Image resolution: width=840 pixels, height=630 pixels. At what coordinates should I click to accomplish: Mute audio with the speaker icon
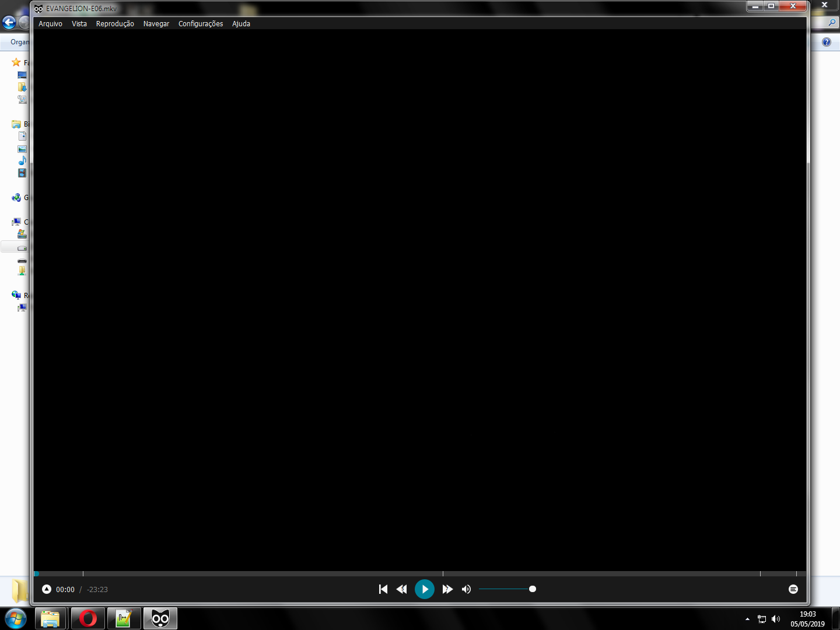[x=466, y=589]
